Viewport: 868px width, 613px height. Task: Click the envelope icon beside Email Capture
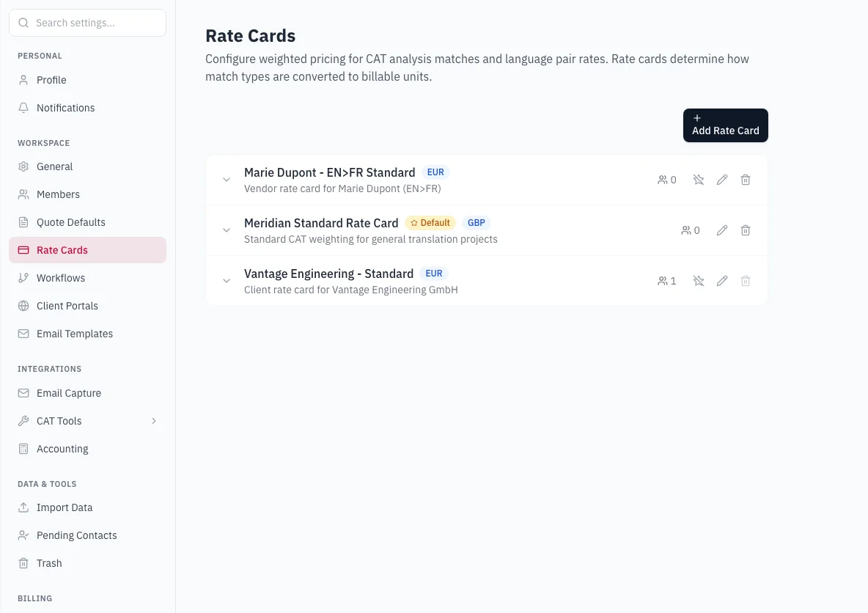tap(23, 392)
